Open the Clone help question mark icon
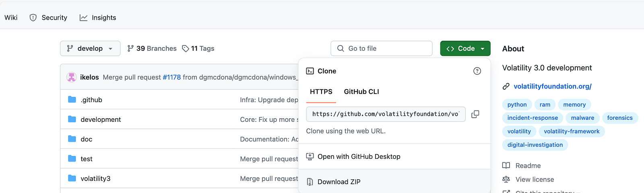The height and width of the screenshot is (193, 644). pyautogui.click(x=477, y=71)
